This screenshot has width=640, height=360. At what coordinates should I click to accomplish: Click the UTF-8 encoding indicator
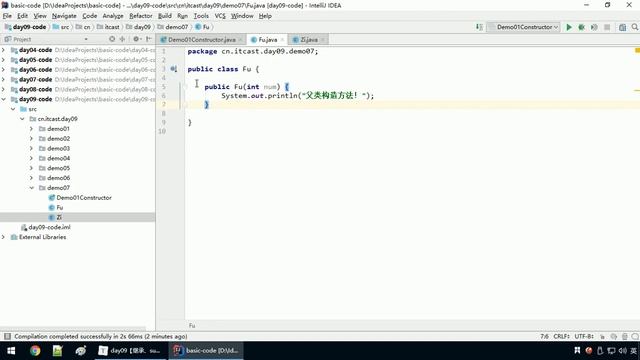click(x=584, y=336)
